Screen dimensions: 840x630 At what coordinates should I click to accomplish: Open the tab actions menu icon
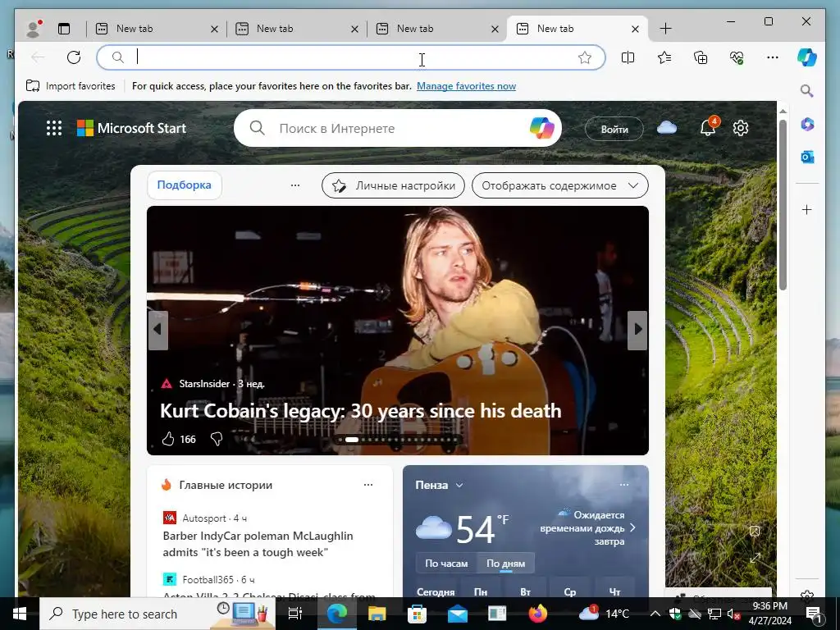pyautogui.click(x=64, y=29)
